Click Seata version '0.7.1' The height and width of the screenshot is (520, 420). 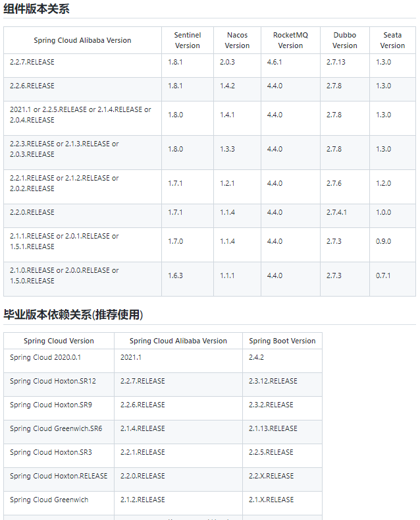[383, 275]
